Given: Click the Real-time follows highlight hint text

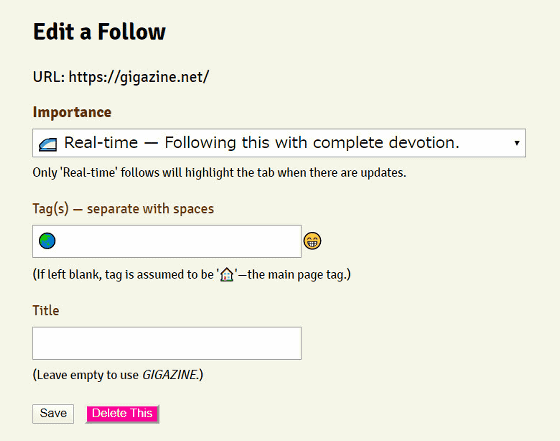Looking at the screenshot, I should pyautogui.click(x=219, y=173).
